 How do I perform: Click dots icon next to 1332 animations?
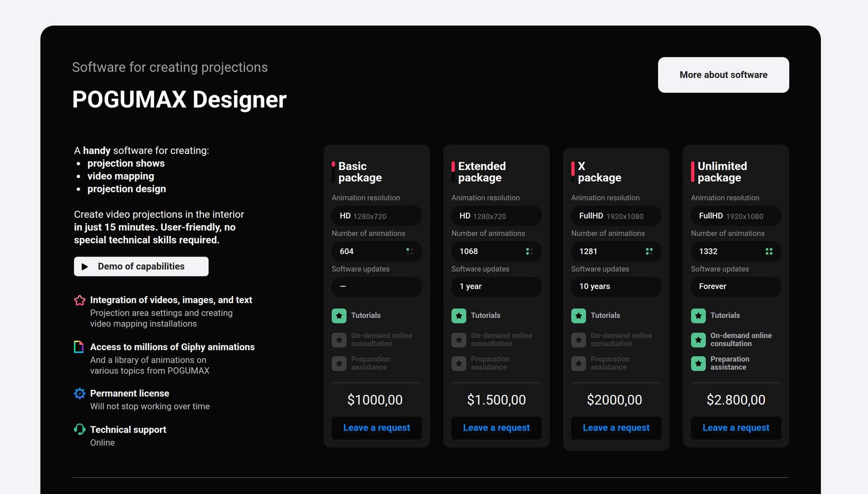pos(769,251)
